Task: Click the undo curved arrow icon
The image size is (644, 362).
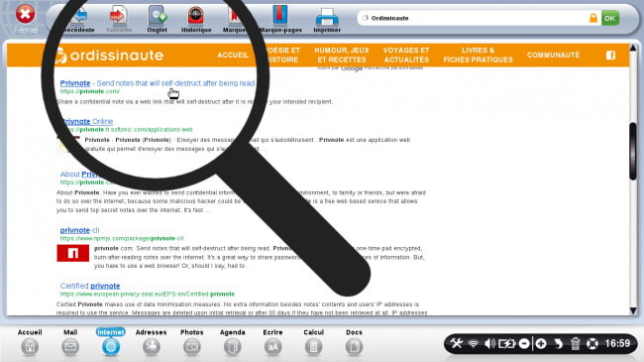Action: (558, 343)
